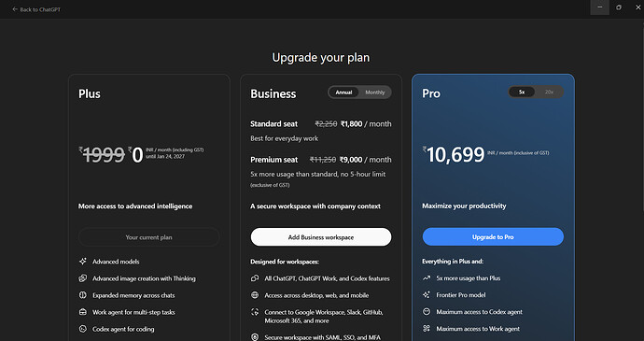
Task: Click the struck-through 1999 Plus price
Action: tap(102, 155)
